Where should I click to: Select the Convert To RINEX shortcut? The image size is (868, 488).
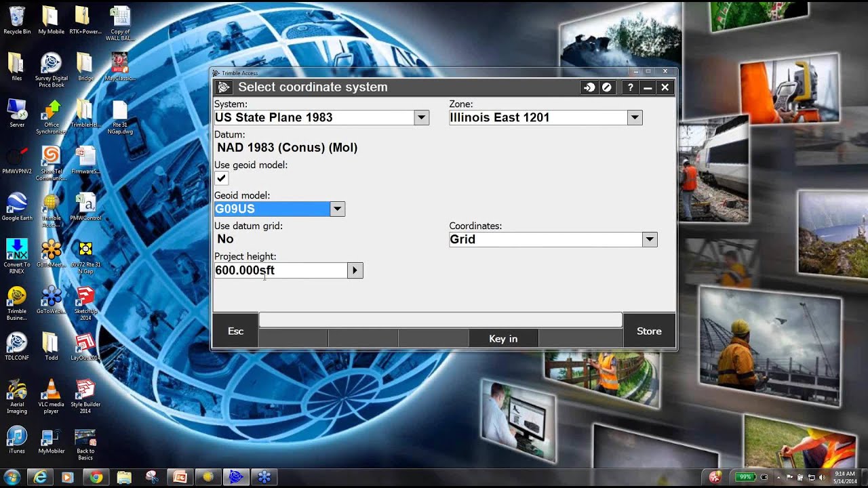pyautogui.click(x=17, y=257)
